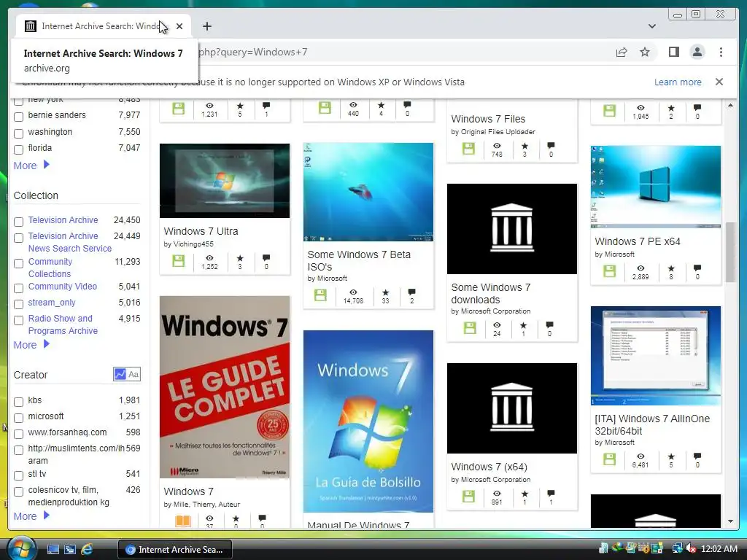The width and height of the screenshot is (747, 560).
Task: Click reviews icon on Beta ISO's card
Action: [x=411, y=292]
